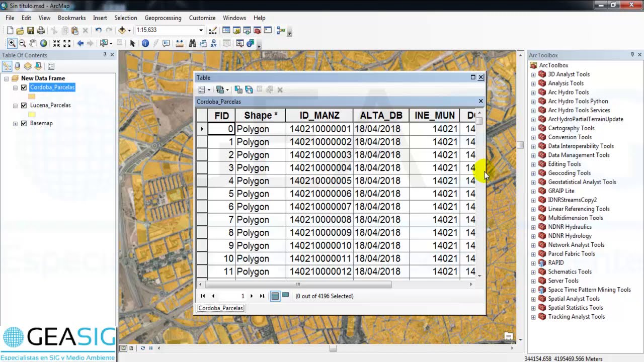Screen dimensions: 644x362
Task: Open ModelBuilder window icon
Action: (281, 31)
